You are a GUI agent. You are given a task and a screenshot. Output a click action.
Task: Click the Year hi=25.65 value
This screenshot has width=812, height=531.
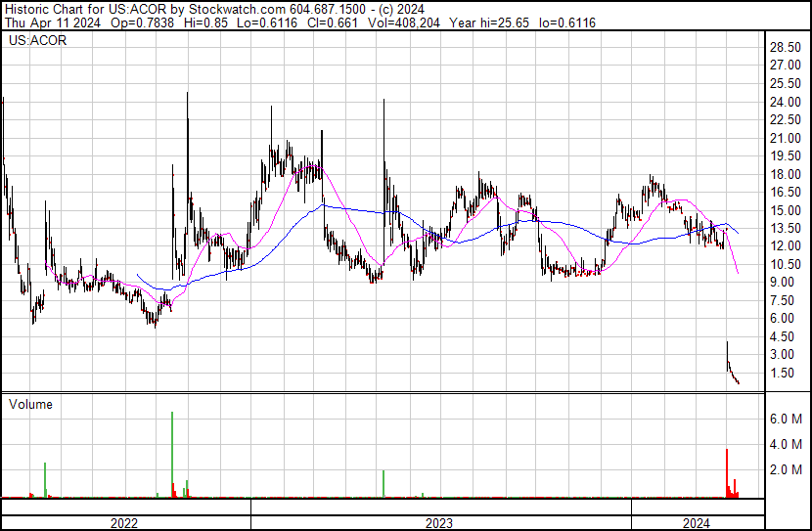(x=489, y=22)
